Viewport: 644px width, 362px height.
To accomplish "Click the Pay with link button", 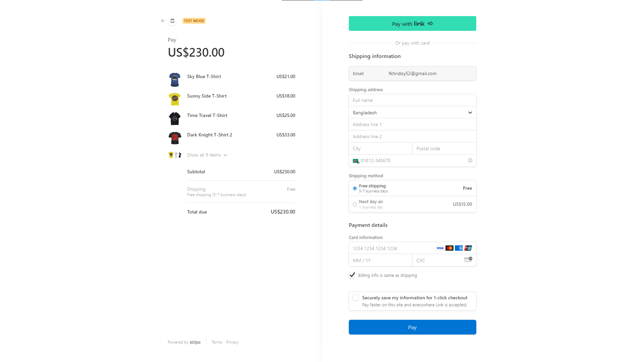I will pyautogui.click(x=412, y=23).
